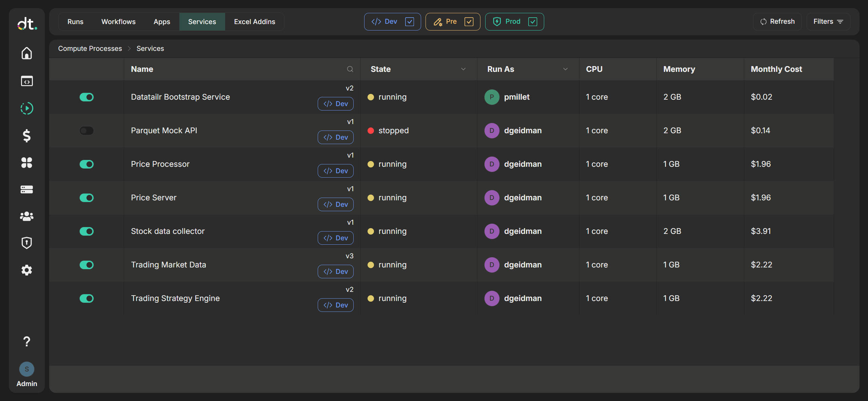Uncheck the Dev environment checkbox

pos(410,22)
